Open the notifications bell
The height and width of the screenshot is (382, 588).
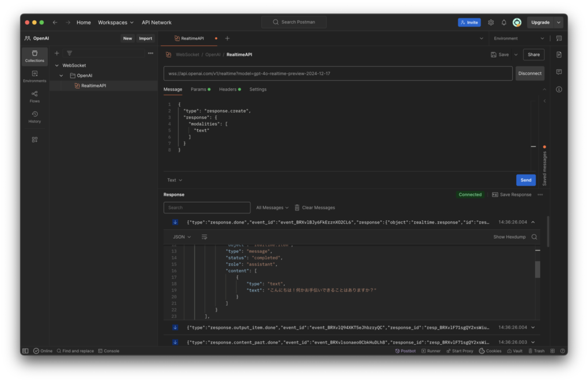click(504, 22)
